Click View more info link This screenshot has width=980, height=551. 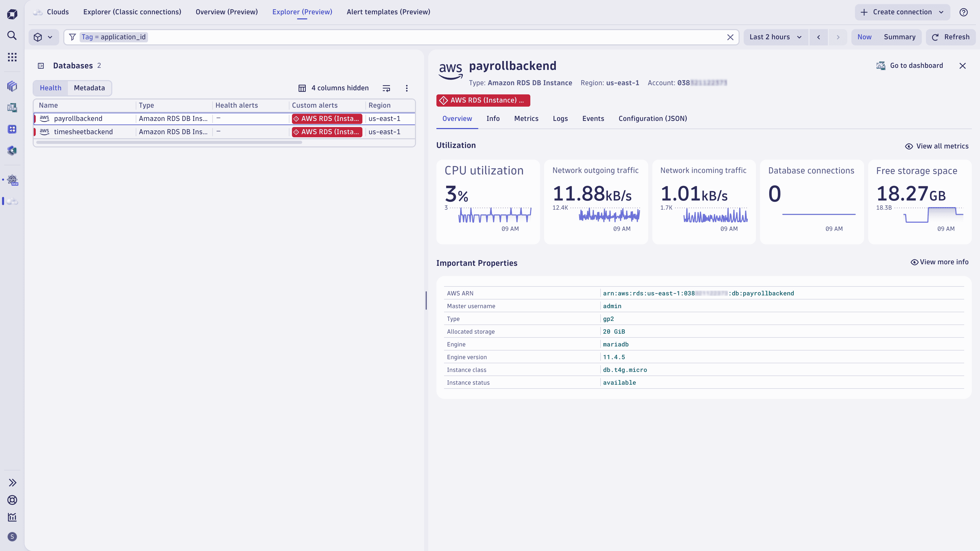click(x=940, y=262)
